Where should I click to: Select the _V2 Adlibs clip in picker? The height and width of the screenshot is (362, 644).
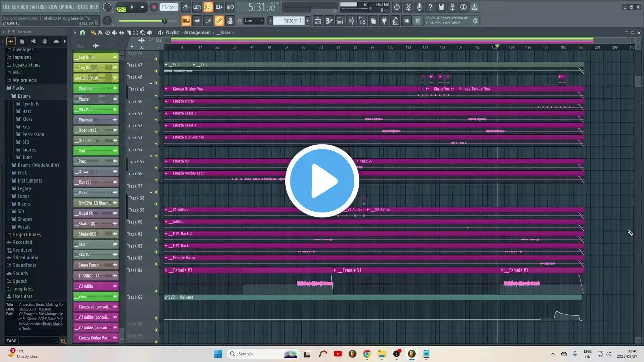pos(96,286)
